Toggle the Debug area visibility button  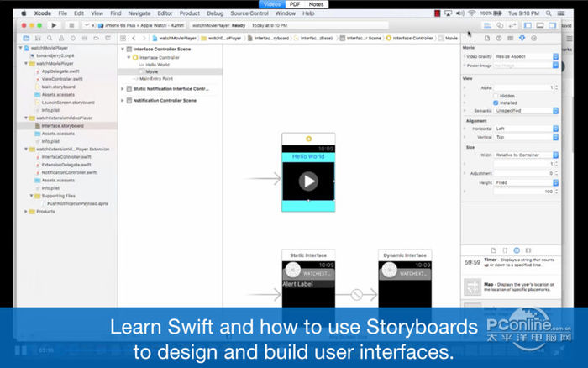click(540, 25)
